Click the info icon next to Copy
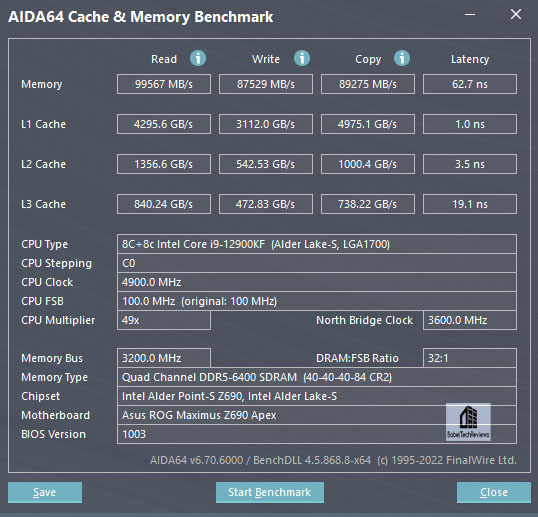 tap(402, 58)
